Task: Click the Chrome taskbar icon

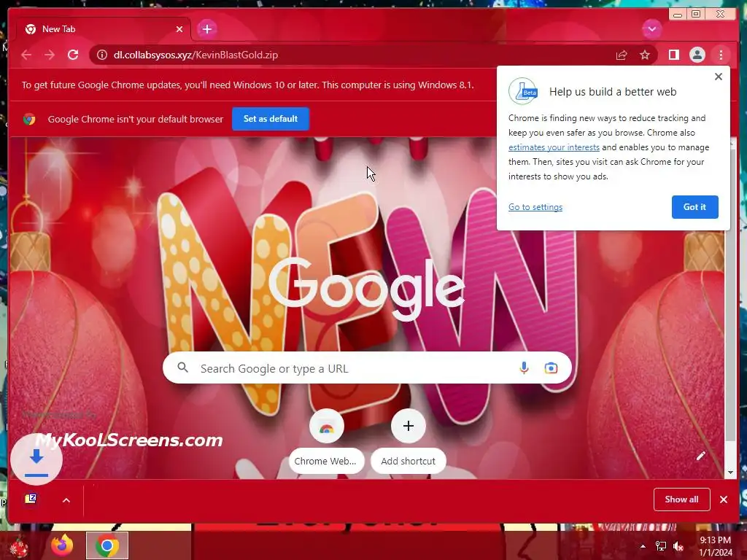Action: click(107, 545)
